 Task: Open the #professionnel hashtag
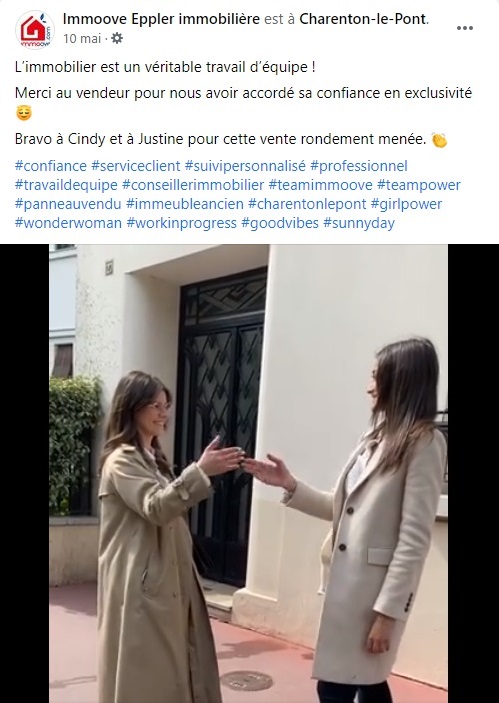359,166
